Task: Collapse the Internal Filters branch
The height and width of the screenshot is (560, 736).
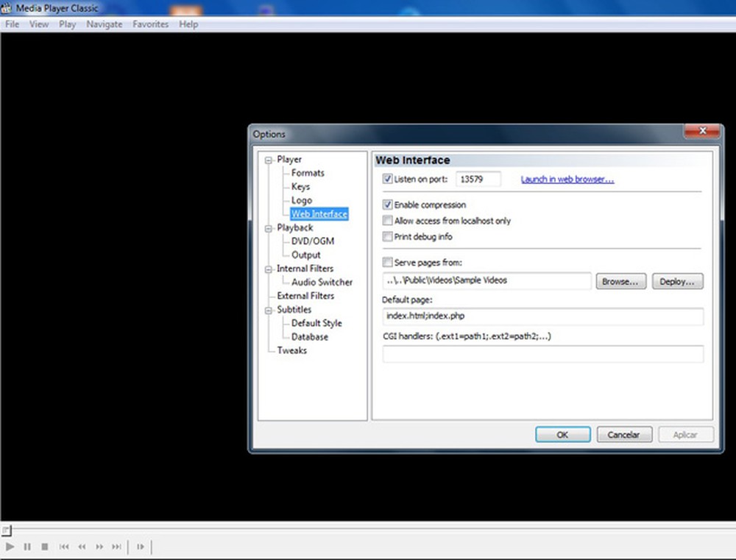Action: pyautogui.click(x=268, y=268)
